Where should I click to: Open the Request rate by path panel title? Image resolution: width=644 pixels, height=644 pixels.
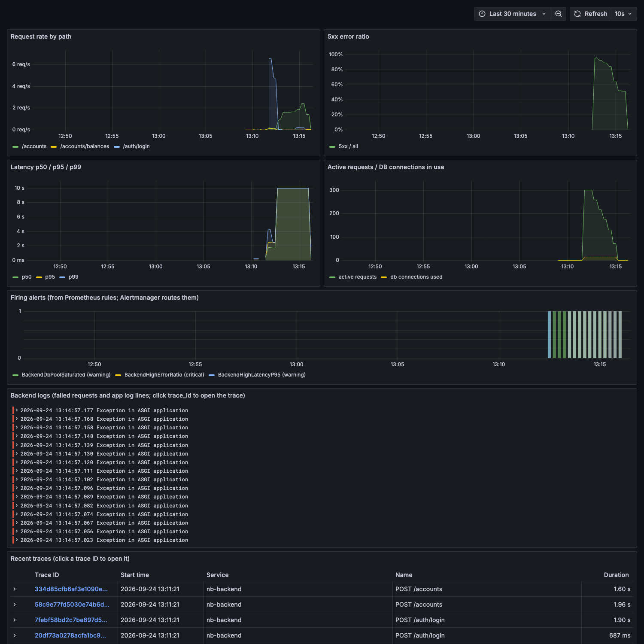click(x=41, y=36)
